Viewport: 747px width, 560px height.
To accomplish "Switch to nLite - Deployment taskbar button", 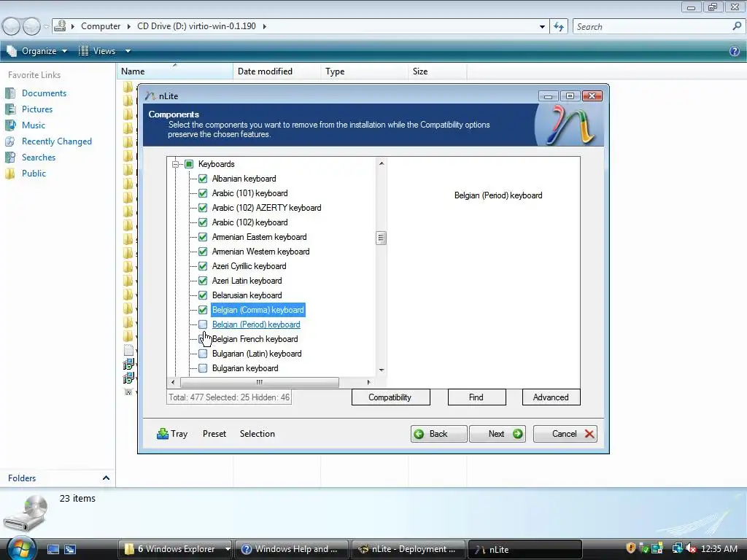I will pos(409,549).
